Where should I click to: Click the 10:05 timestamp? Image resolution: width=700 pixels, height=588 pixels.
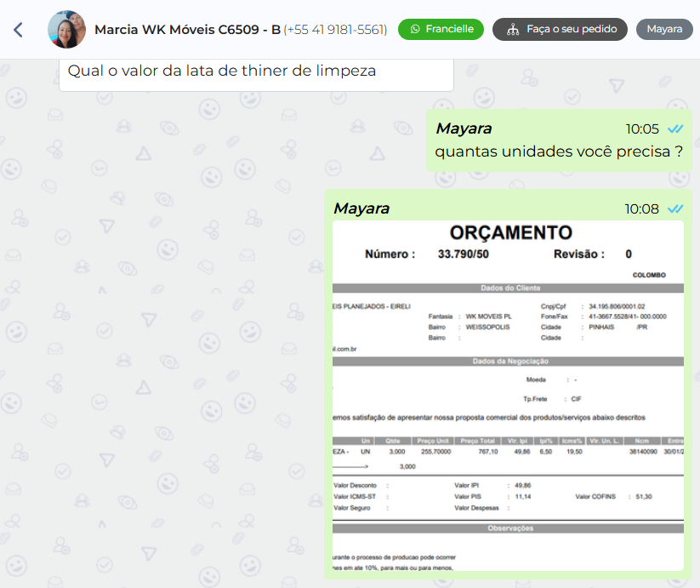pyautogui.click(x=642, y=129)
